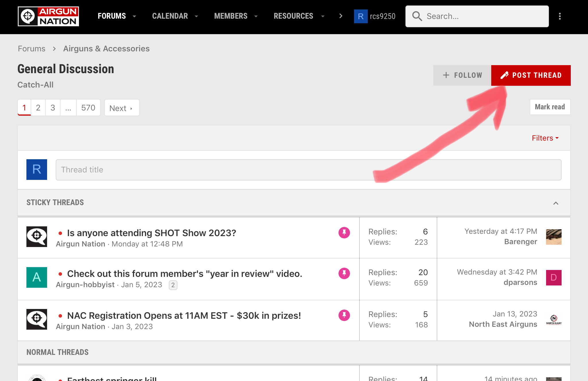The height and width of the screenshot is (381, 588).
Task: Click unread dot on NAC Registration thread
Action: click(x=60, y=316)
